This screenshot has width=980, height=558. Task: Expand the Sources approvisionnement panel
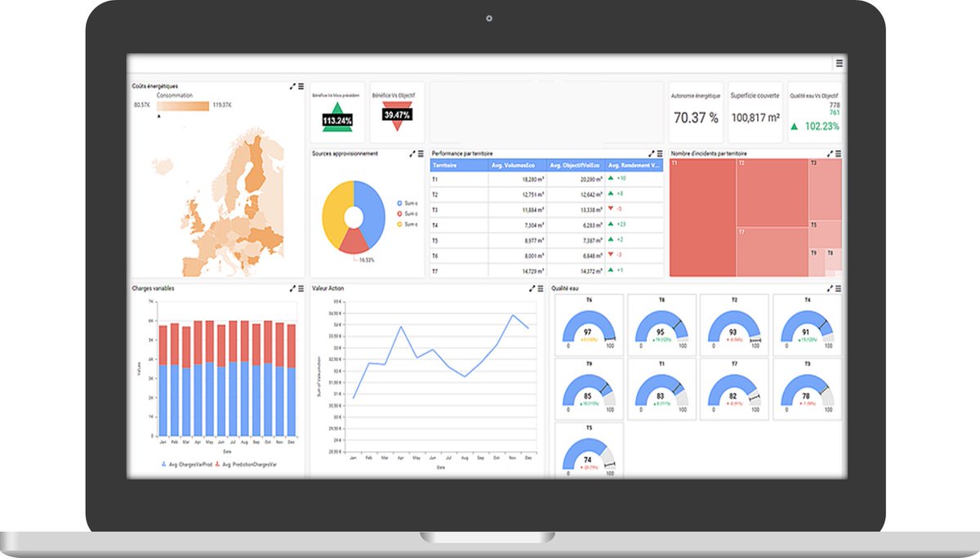click(x=412, y=153)
